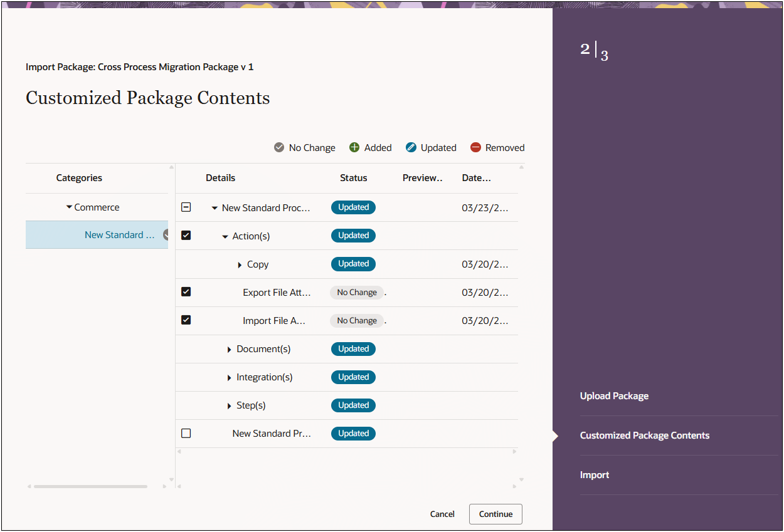Click the grey No Change legend icon
Image resolution: width=784 pixels, height=532 pixels.
[279, 148]
